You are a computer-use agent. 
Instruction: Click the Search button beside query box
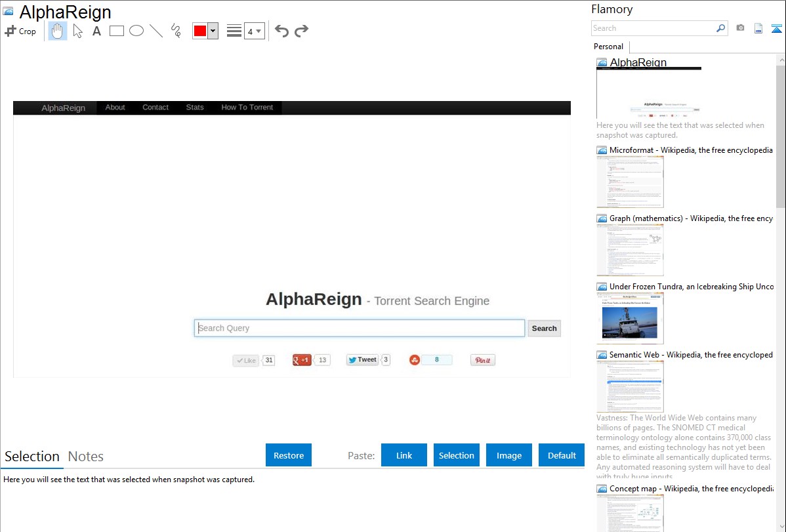(x=544, y=329)
